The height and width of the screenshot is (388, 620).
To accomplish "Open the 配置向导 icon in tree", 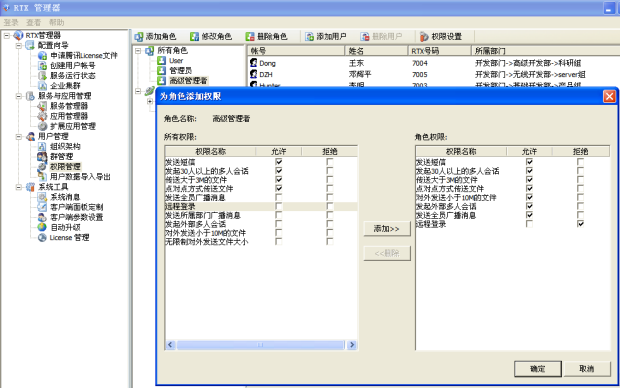I will pos(30,45).
